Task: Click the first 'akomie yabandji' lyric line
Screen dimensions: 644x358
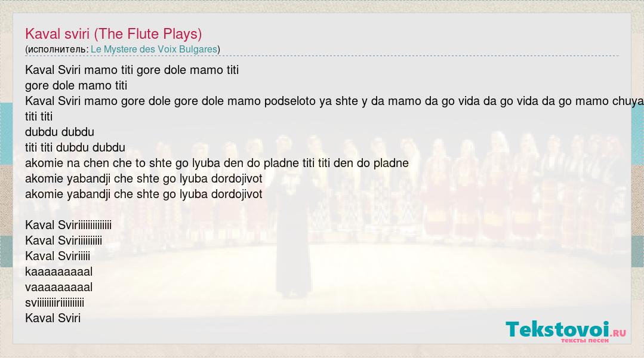Action: [x=144, y=178]
